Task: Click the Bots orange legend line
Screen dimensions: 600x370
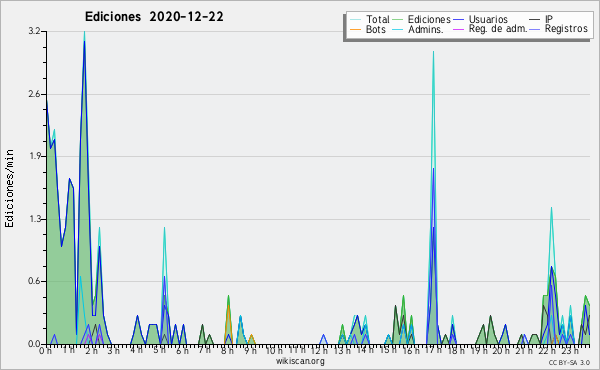Action: pyautogui.click(x=355, y=29)
